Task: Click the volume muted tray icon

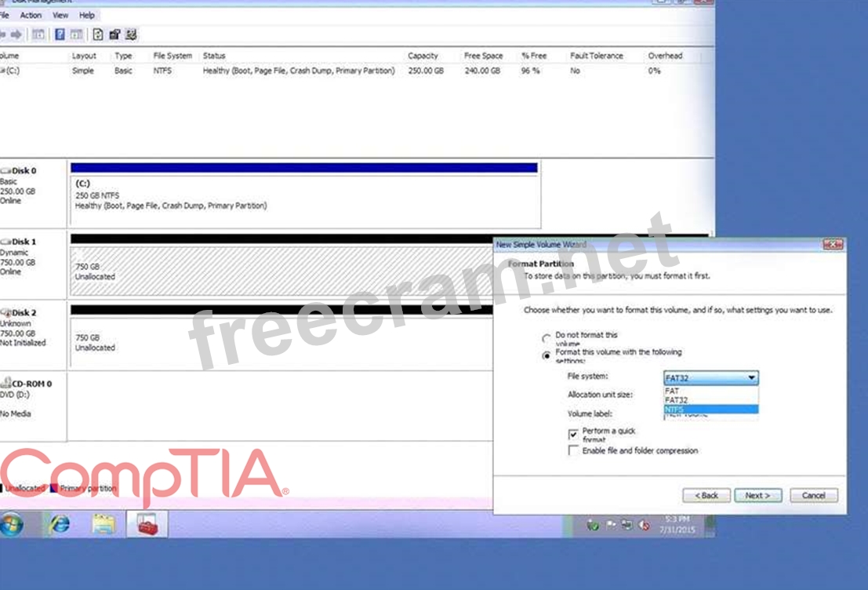Action: pos(644,525)
